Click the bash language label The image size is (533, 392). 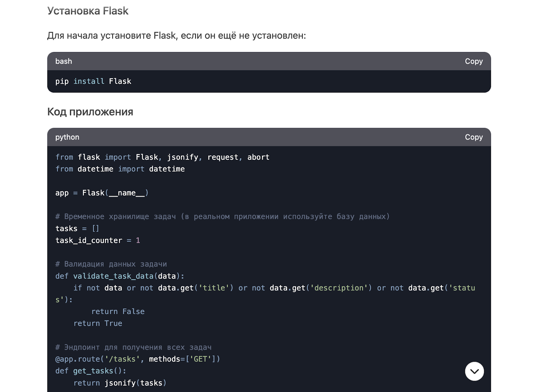[63, 61]
